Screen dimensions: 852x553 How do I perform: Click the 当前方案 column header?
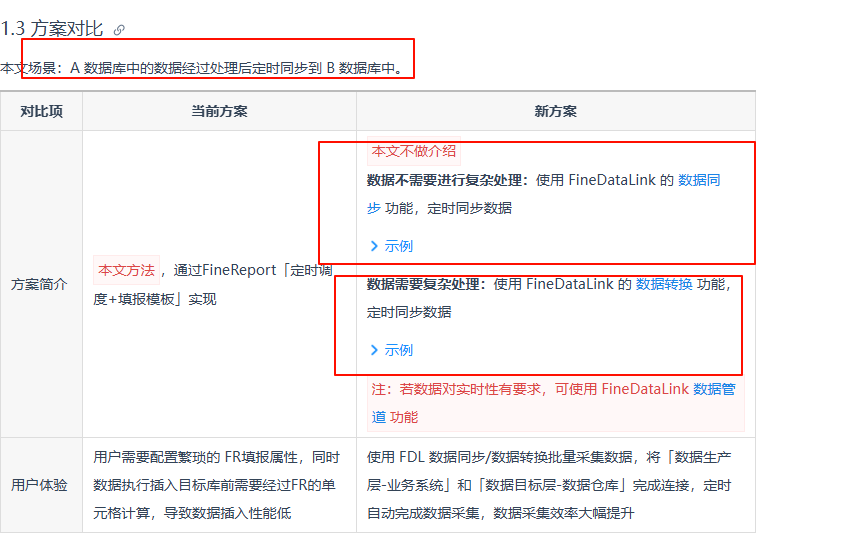coord(220,111)
